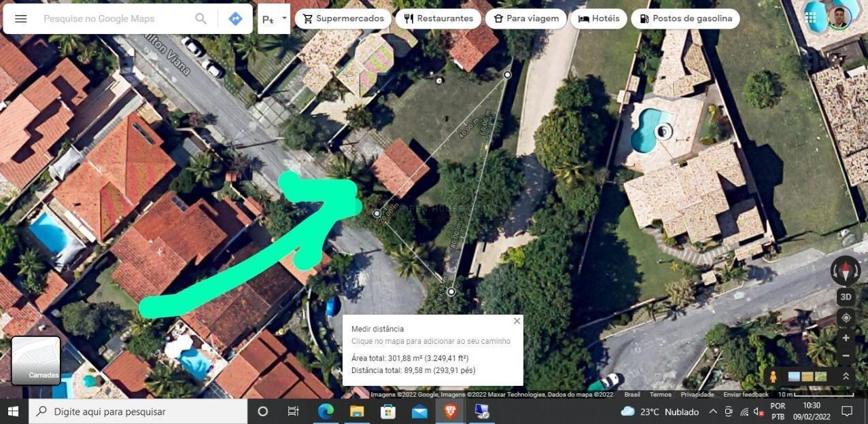
Task: Select the Supermercados category chip
Action: [343, 18]
